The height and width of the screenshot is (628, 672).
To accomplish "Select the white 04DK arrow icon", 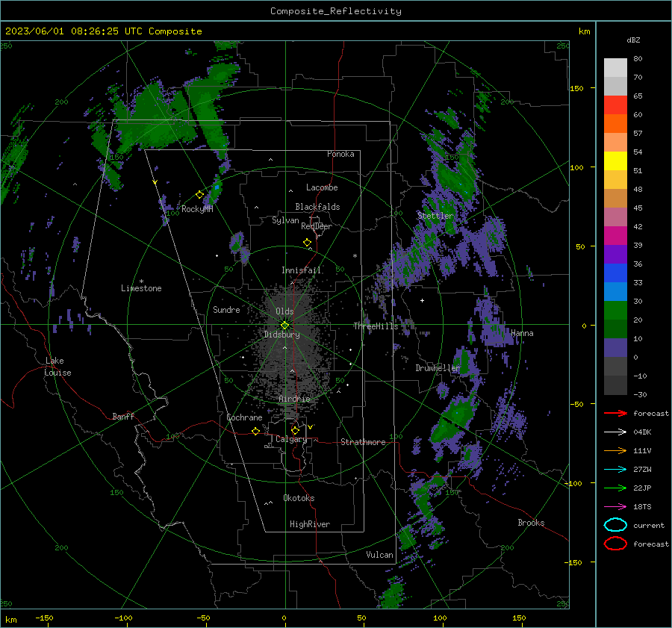I will (615, 432).
